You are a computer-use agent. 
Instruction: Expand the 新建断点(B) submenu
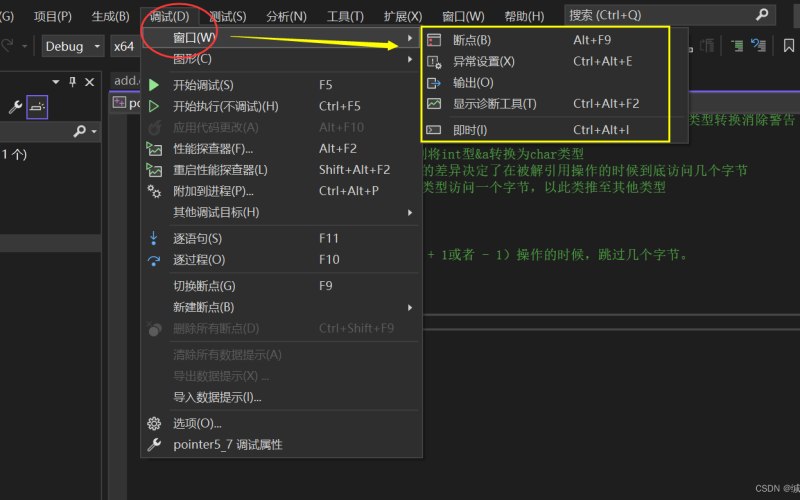(x=282, y=307)
